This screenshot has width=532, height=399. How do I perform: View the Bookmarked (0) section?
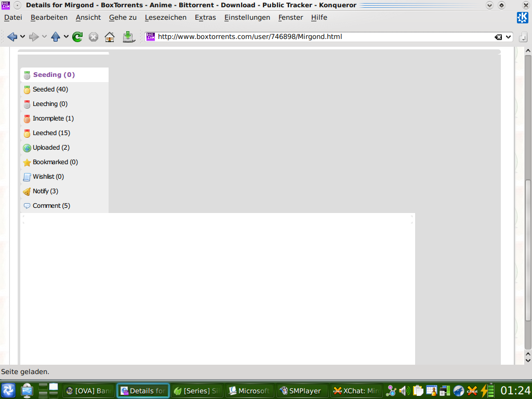coord(55,162)
